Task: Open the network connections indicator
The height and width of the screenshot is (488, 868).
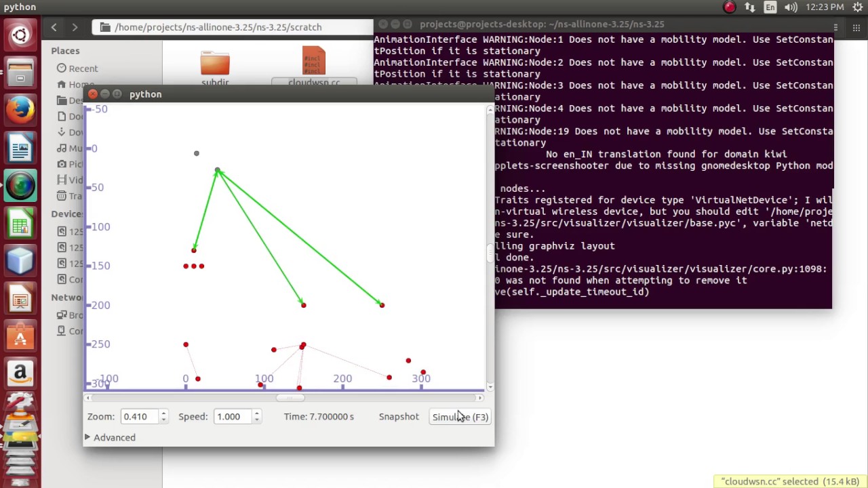Action: (x=750, y=7)
